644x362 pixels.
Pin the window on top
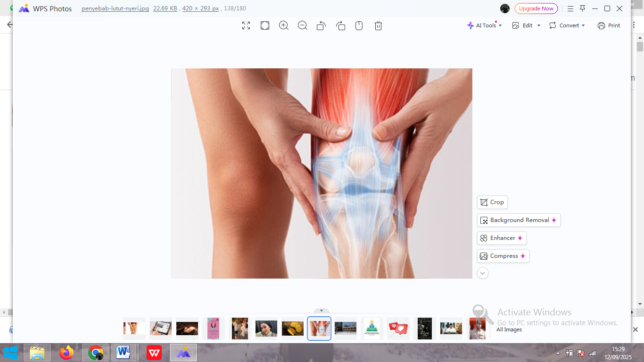coord(583,8)
